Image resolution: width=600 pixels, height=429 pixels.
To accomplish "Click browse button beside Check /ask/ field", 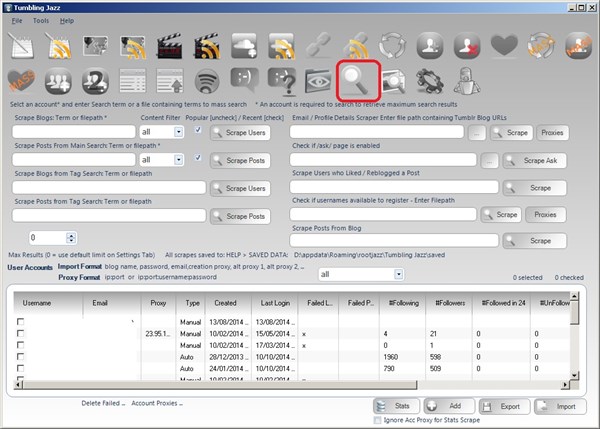I will [489, 161].
